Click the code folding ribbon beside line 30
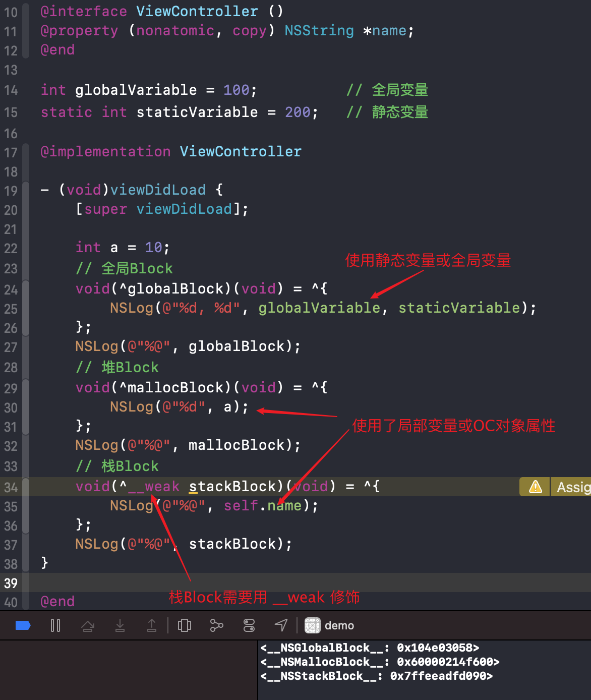This screenshot has height=700, width=591. [x=26, y=407]
